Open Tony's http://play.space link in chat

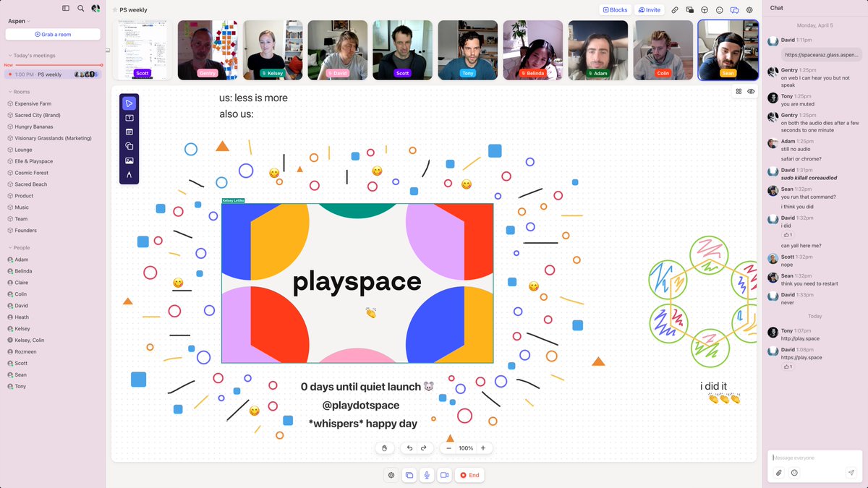click(x=801, y=340)
